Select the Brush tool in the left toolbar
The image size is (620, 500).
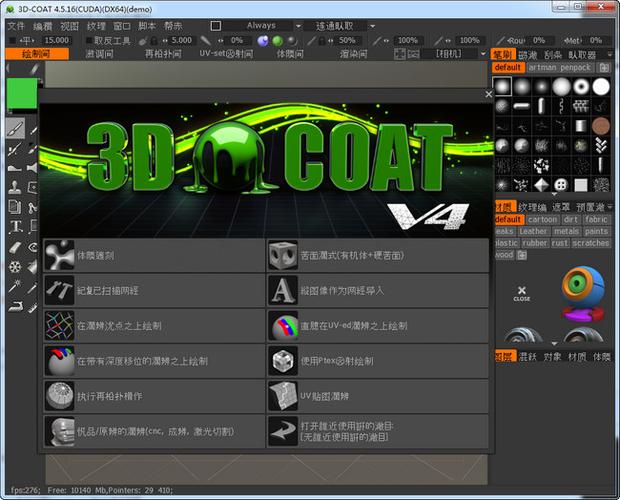point(15,128)
